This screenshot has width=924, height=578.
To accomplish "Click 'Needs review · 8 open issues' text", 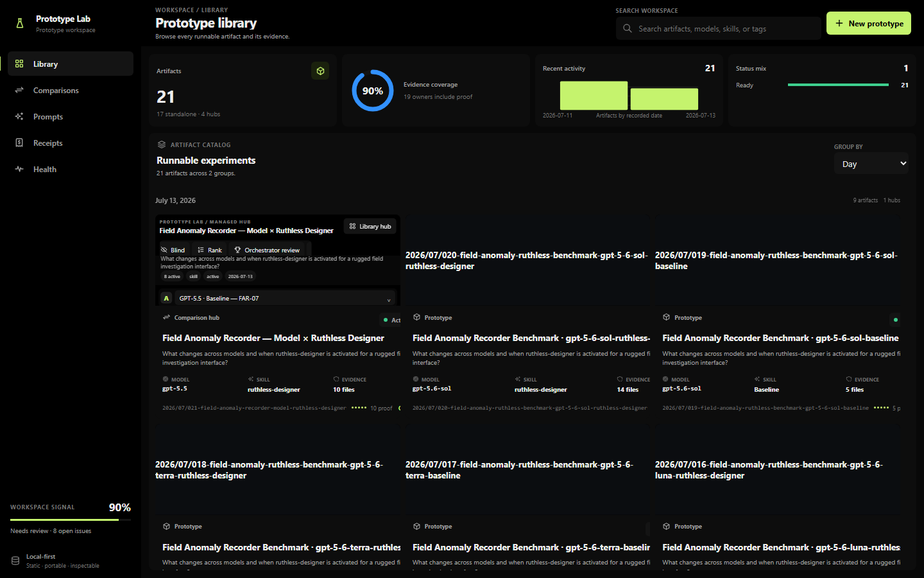I will tap(51, 530).
